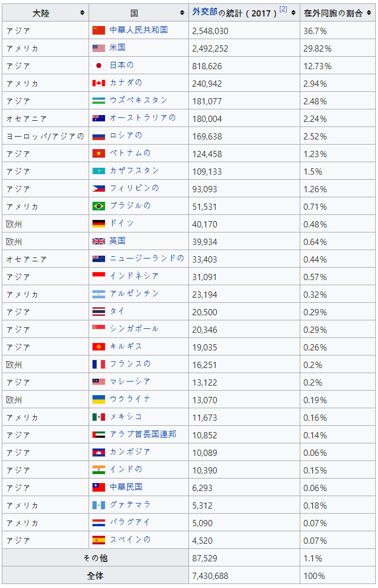The width and height of the screenshot is (378, 588).
Task: Go to アラブ首長国連邦 article
Action: [142, 434]
